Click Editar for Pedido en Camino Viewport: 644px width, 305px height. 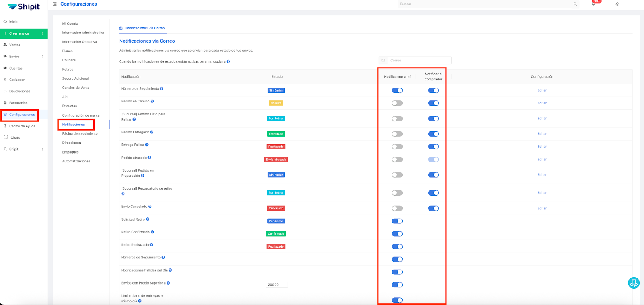[x=542, y=103]
